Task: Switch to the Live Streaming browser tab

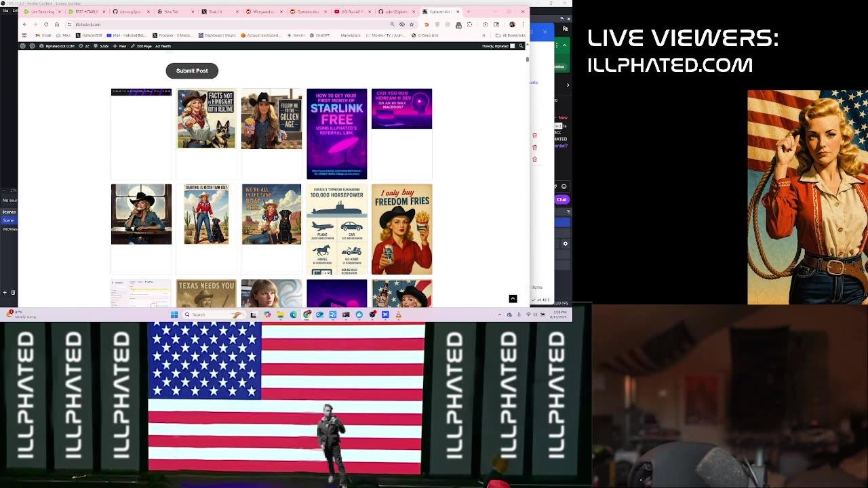Action: 42,12
